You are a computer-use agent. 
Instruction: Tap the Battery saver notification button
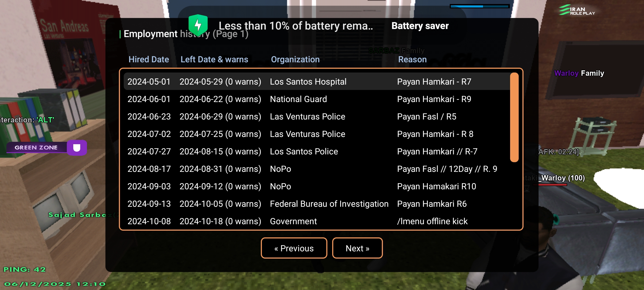pos(420,26)
